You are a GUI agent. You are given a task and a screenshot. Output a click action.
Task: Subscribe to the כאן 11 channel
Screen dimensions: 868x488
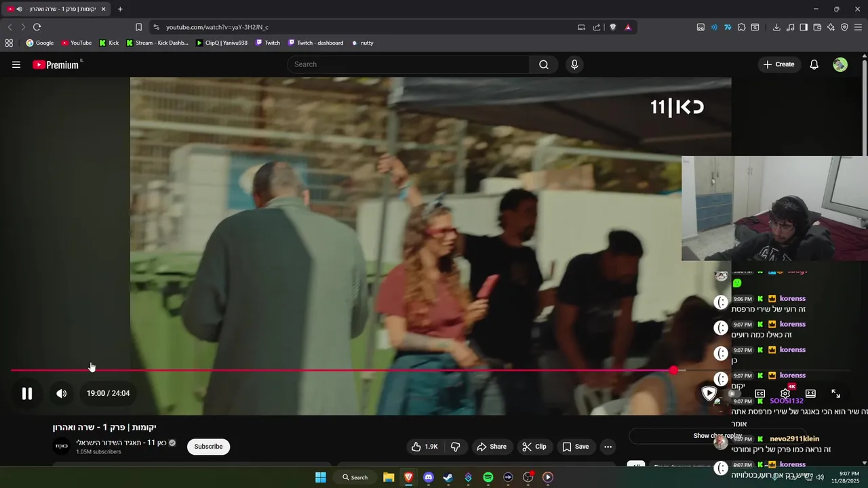pyautogui.click(x=208, y=447)
